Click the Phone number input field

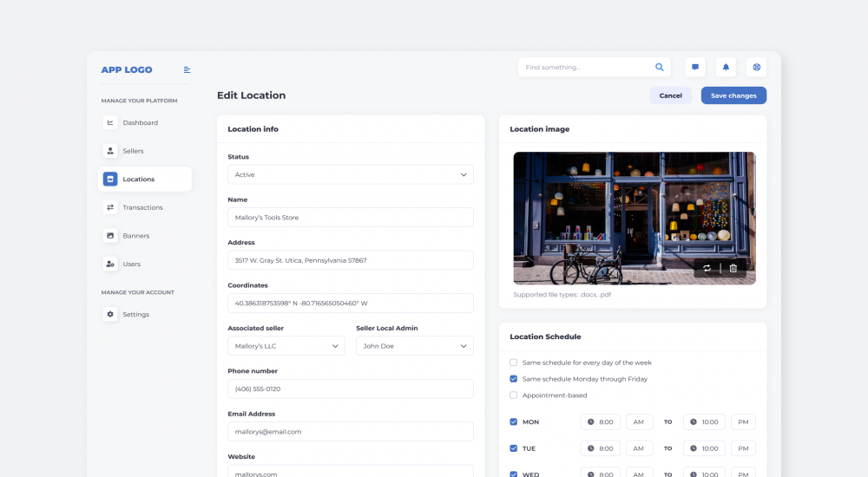(350, 389)
